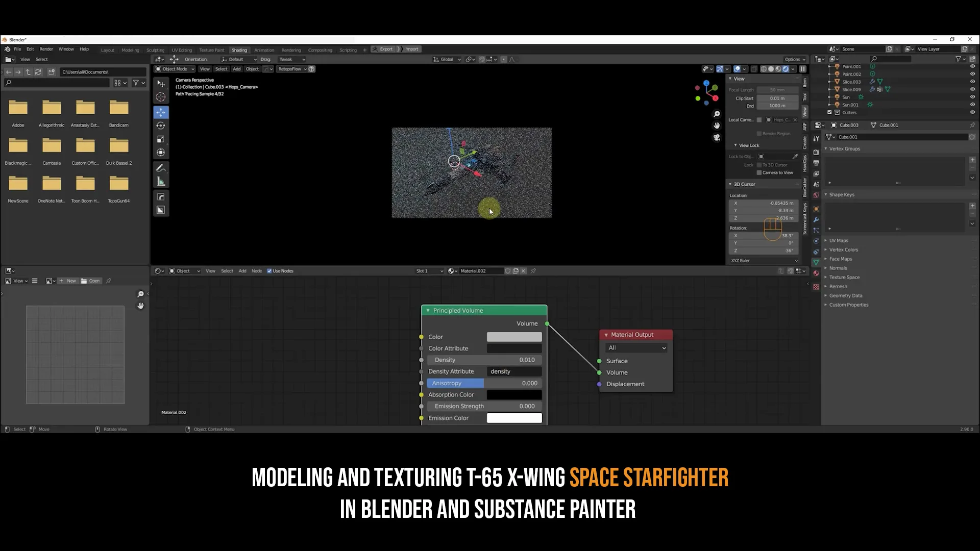Go back in file browser
Image resolution: width=980 pixels, height=551 pixels.
point(9,72)
